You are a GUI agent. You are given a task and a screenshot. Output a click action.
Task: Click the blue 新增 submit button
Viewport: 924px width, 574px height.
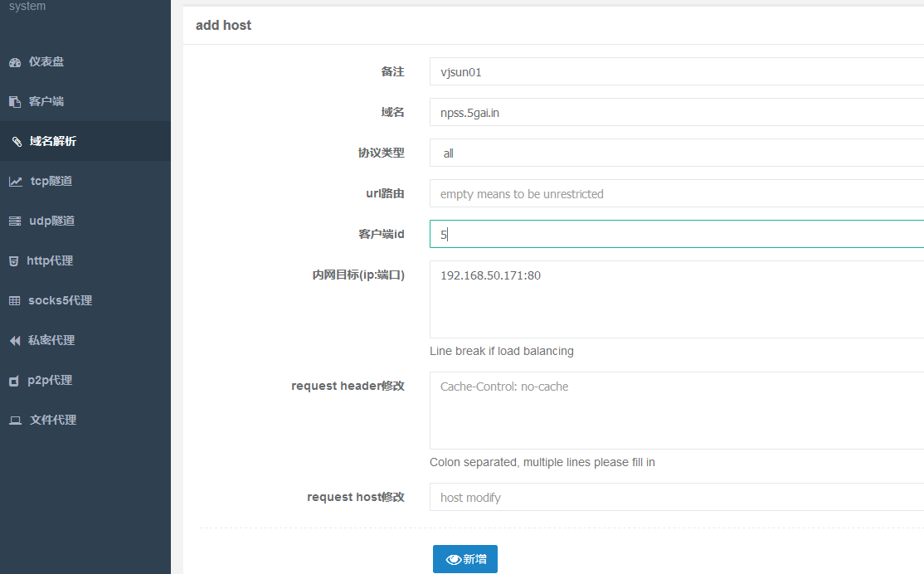[x=464, y=559]
